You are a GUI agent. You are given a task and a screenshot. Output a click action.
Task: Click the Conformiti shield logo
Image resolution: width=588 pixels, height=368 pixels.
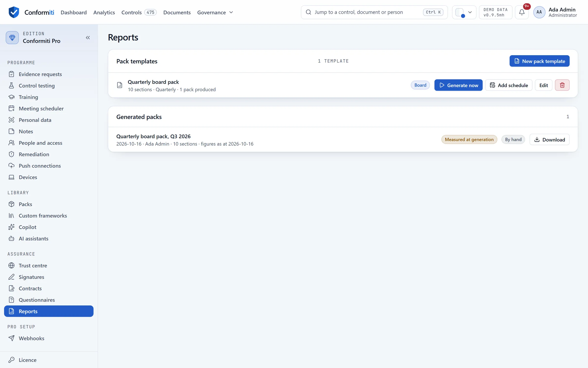[x=14, y=12]
